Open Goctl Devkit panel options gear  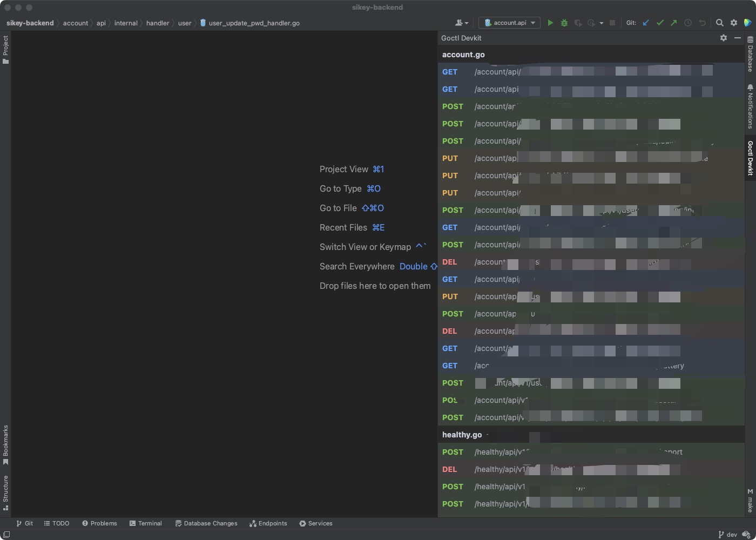click(x=724, y=38)
